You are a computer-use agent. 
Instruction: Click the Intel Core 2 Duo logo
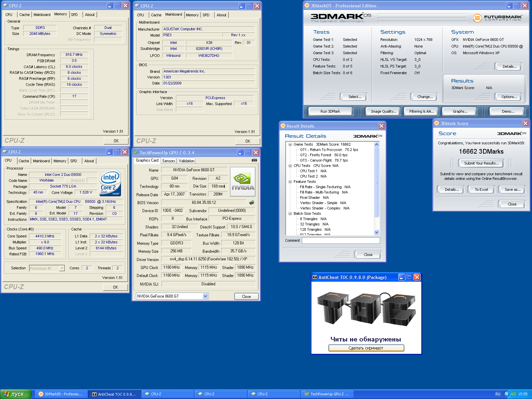click(110, 183)
